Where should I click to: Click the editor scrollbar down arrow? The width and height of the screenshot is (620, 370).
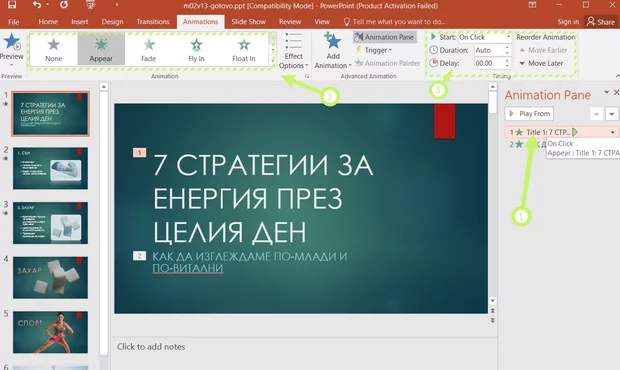[x=492, y=301]
